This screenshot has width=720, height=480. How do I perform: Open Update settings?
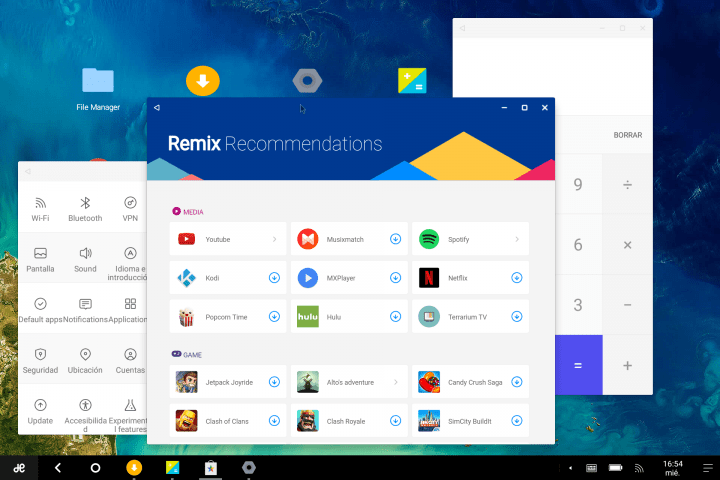(40, 411)
